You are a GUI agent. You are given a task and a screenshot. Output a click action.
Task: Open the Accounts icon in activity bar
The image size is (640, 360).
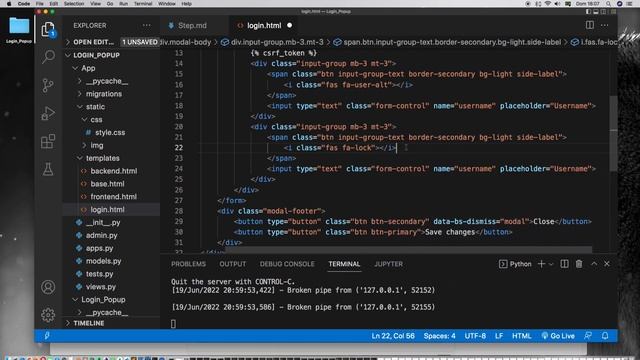48,287
